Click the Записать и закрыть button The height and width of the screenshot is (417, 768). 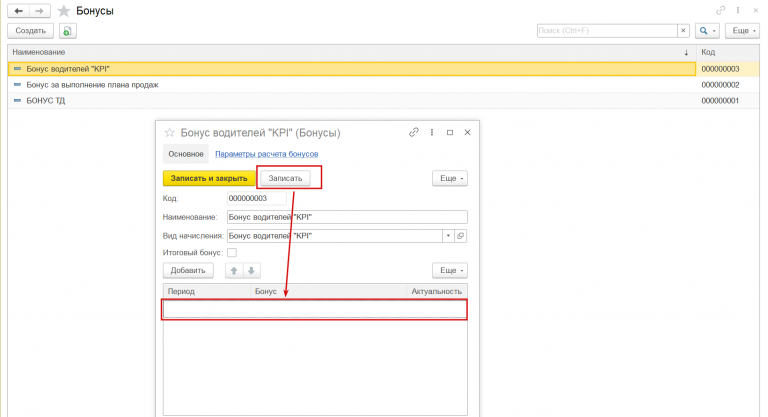coord(209,178)
